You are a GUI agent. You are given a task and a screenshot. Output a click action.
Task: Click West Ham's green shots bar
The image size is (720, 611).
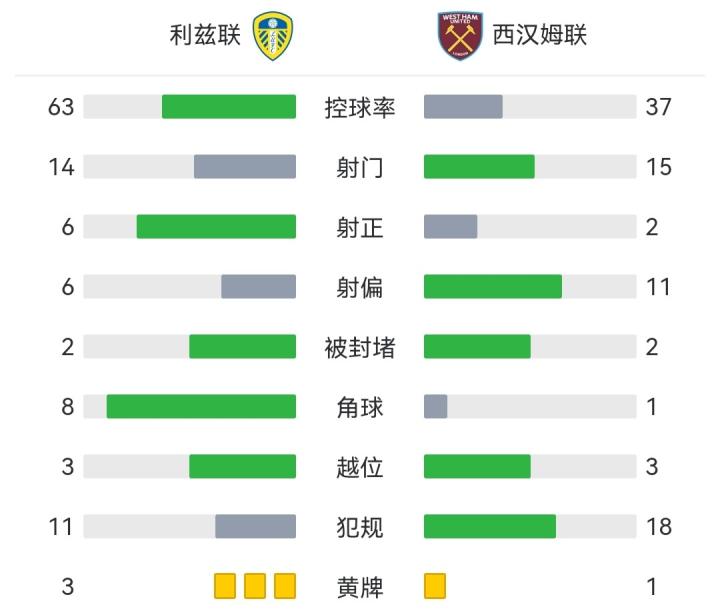[479, 167]
